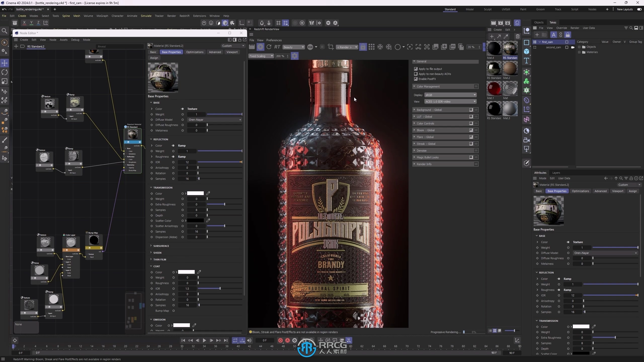Go to end of animation
This screenshot has width=644, height=362.
point(226,340)
